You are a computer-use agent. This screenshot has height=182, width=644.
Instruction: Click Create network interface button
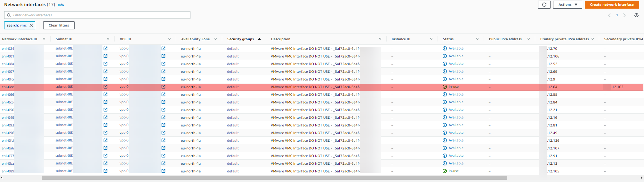(x=612, y=5)
